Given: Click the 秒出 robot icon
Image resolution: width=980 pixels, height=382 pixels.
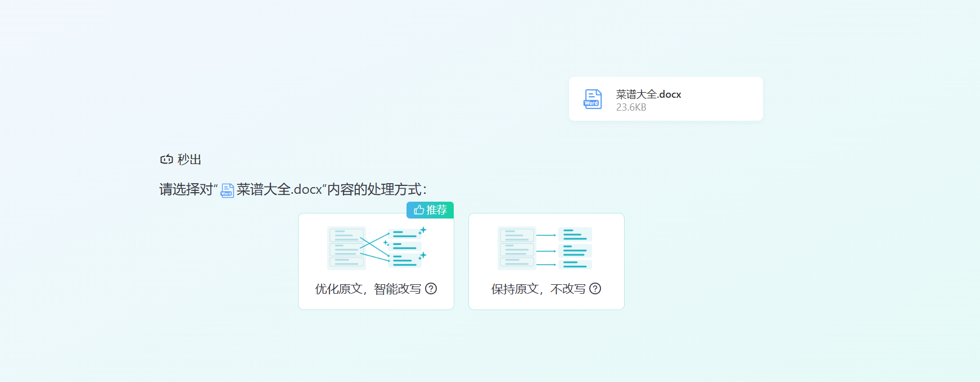Looking at the screenshot, I should tap(166, 160).
